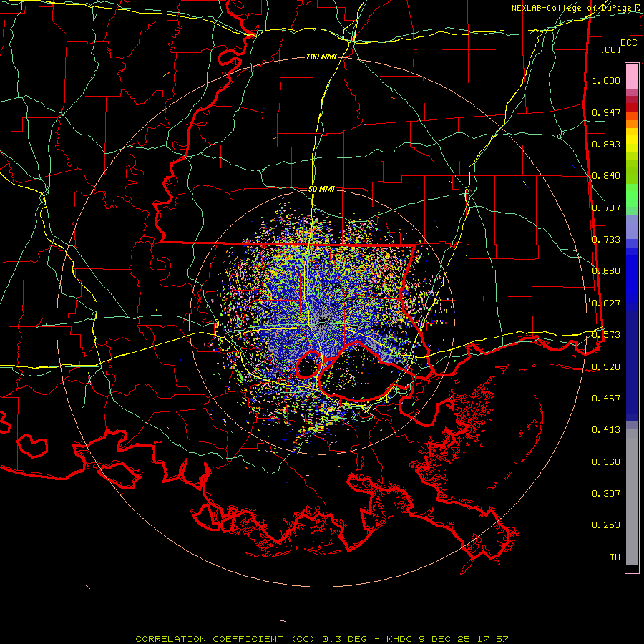Click the DCC label above the color scale
This screenshot has width=644, height=644.
(x=628, y=43)
